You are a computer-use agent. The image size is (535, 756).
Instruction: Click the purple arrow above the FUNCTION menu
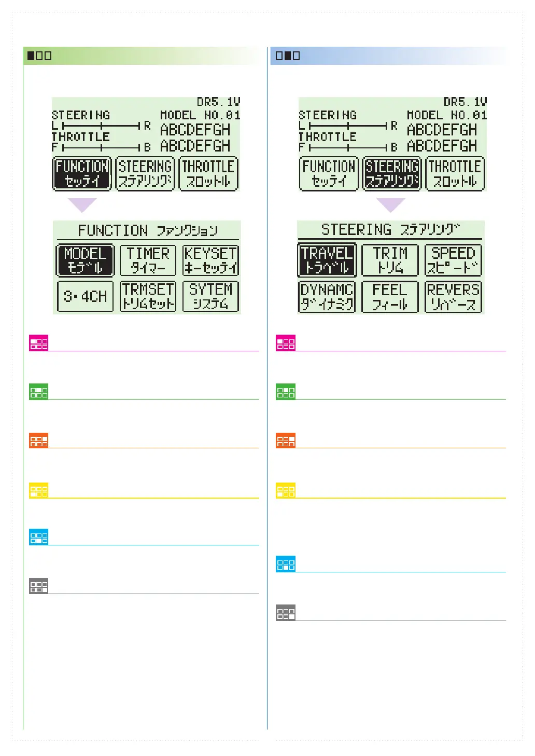click(82, 204)
